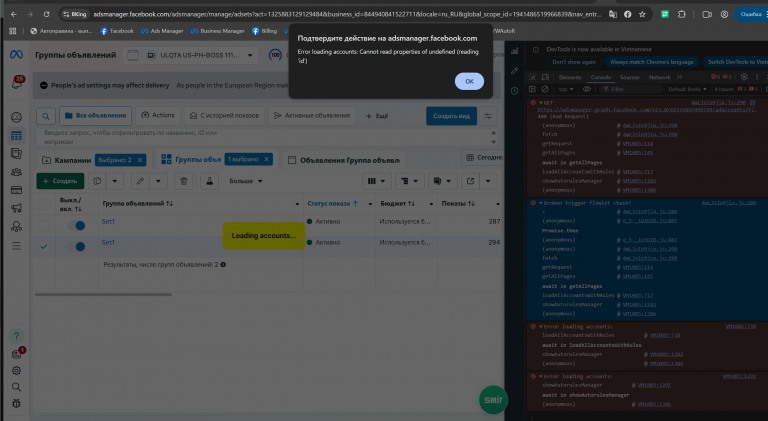This screenshot has width=768, height=421.
Task: Bookmark page with star icon
Action: click(642, 14)
